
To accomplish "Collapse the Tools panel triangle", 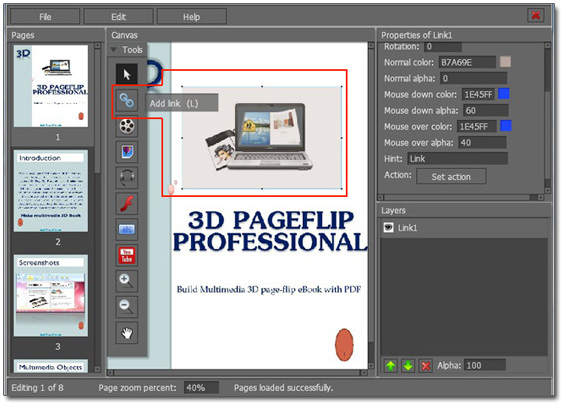I will (x=114, y=49).
